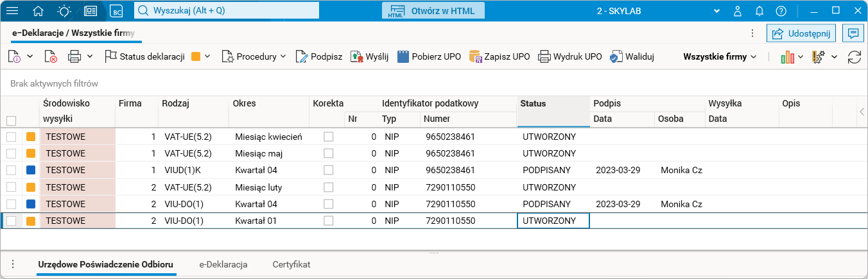Click the bar chart analysis icon
Image resolution: width=868 pixels, height=279 pixels.
(788, 57)
